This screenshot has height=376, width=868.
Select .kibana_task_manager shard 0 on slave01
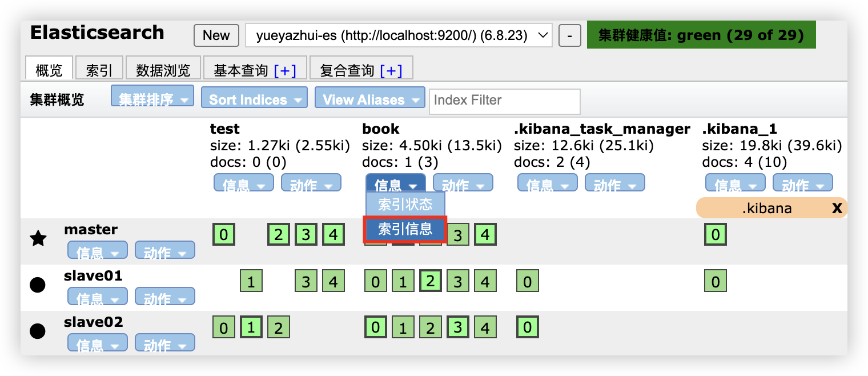[528, 281]
